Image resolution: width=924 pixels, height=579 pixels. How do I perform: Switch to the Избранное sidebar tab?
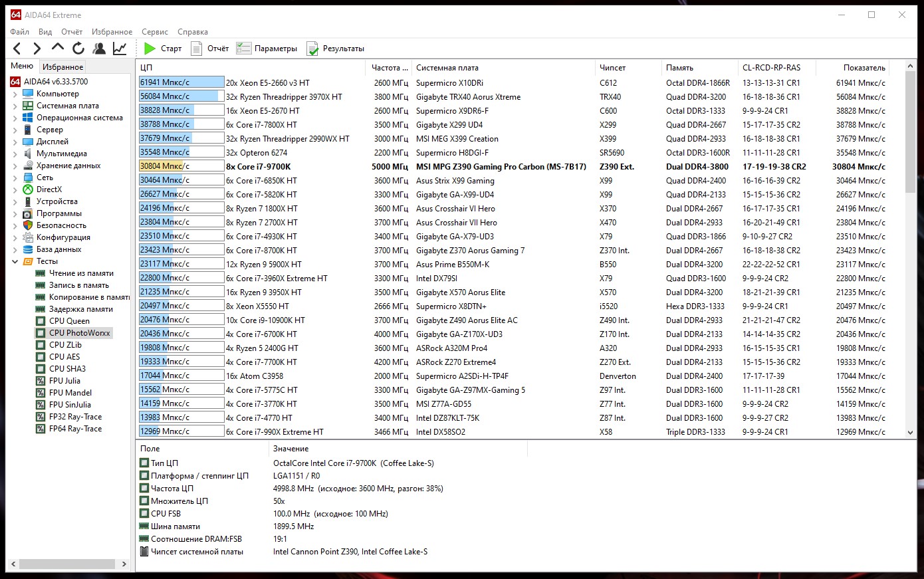point(62,66)
